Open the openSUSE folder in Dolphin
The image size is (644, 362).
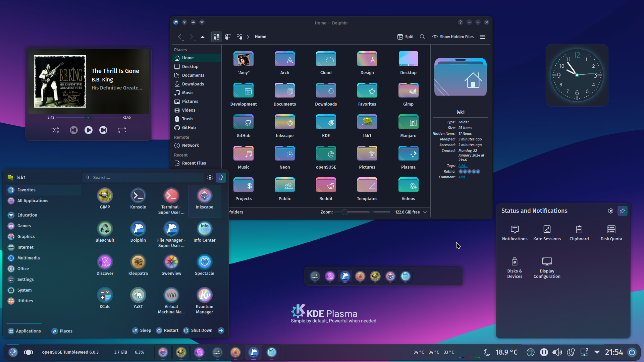tap(326, 158)
